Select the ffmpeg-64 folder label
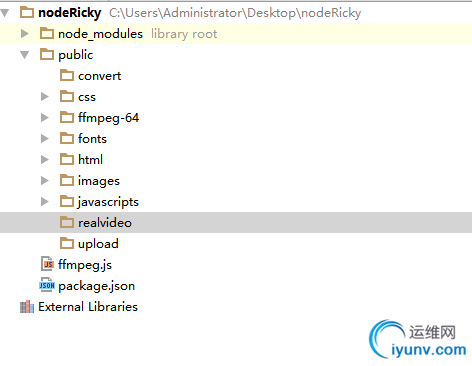The height and width of the screenshot is (366, 472). coord(109,118)
